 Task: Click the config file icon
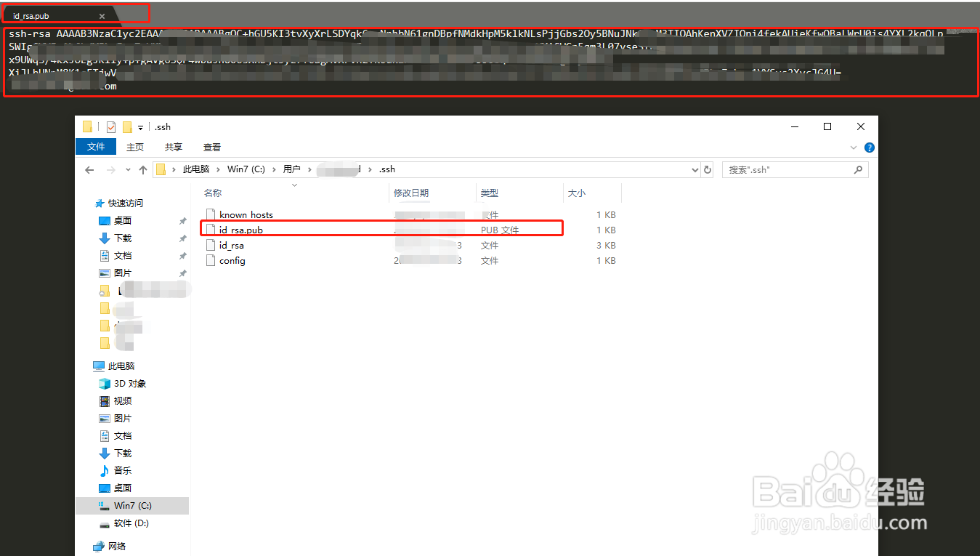211,260
